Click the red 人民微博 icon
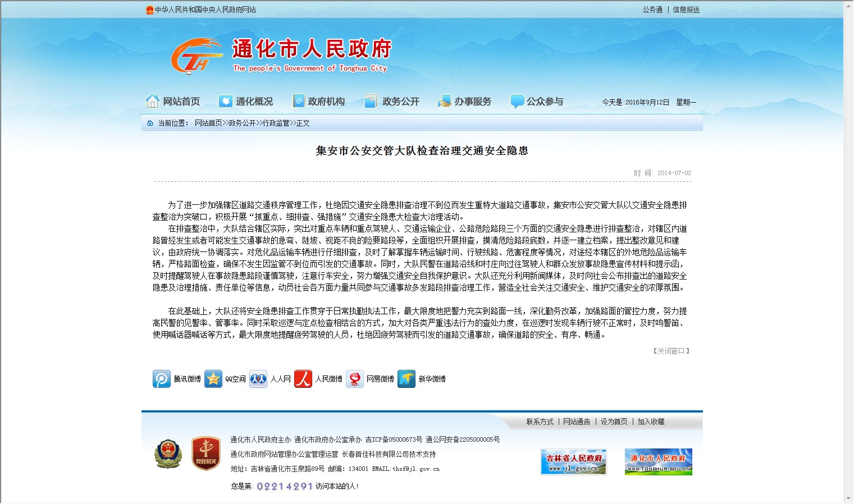 click(303, 379)
